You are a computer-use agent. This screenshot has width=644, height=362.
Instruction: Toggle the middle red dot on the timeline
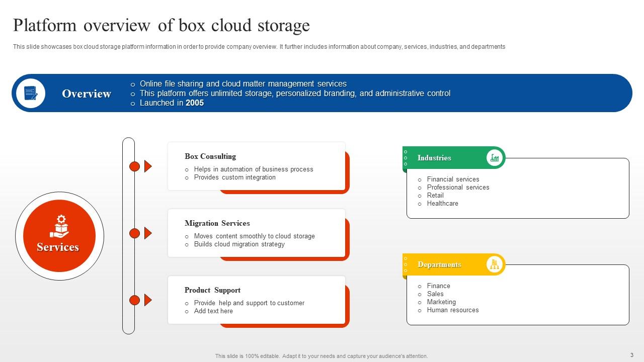pos(134,233)
